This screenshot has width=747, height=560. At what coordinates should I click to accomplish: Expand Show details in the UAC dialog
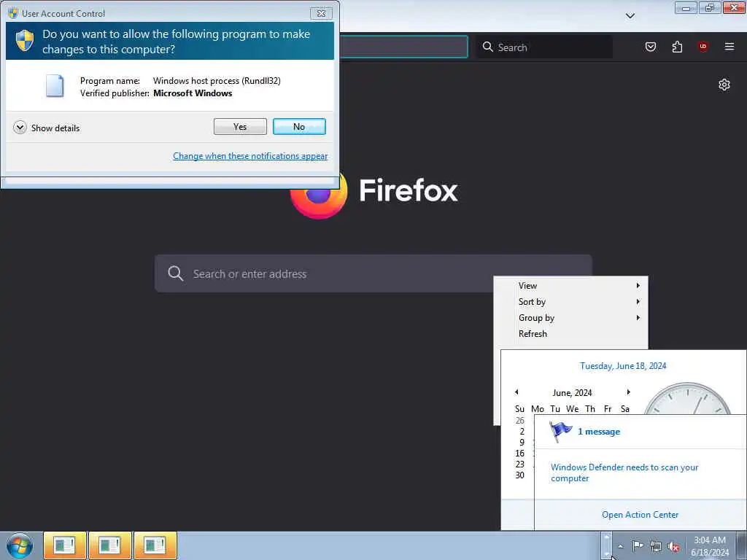[47, 128]
